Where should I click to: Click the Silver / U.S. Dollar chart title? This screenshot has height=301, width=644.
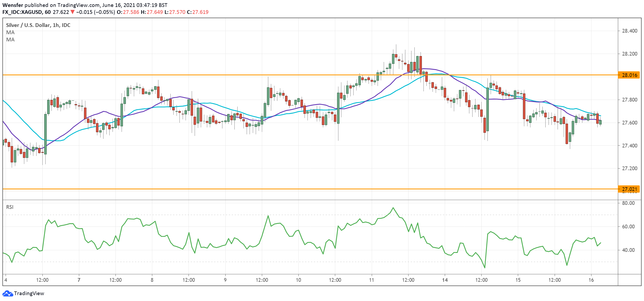click(x=38, y=25)
